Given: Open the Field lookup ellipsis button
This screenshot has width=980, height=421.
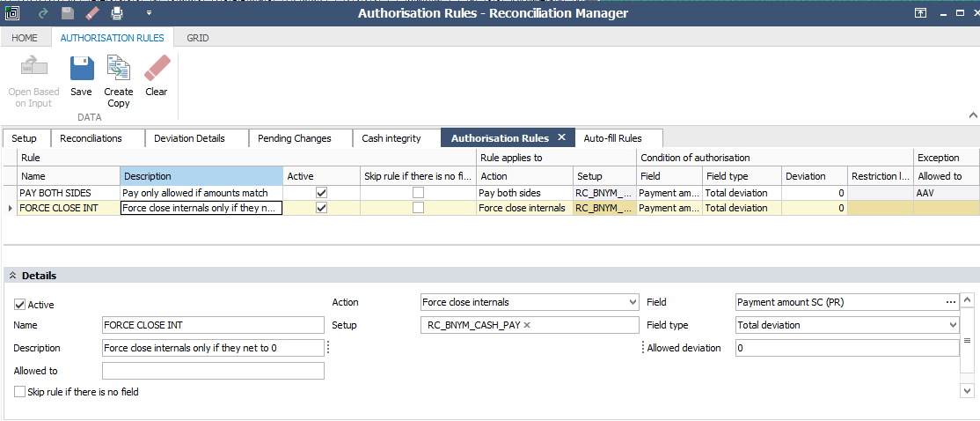Looking at the screenshot, I should [x=951, y=302].
